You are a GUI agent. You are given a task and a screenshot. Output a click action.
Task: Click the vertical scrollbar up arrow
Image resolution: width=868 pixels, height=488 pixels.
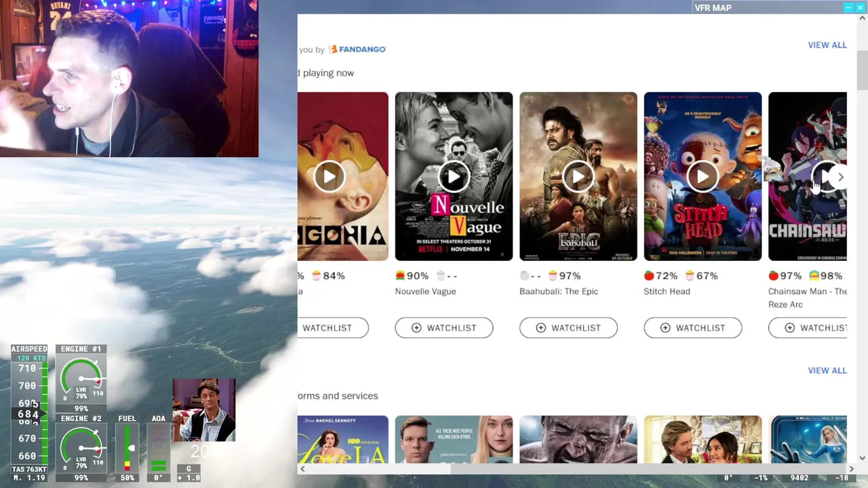863,18
